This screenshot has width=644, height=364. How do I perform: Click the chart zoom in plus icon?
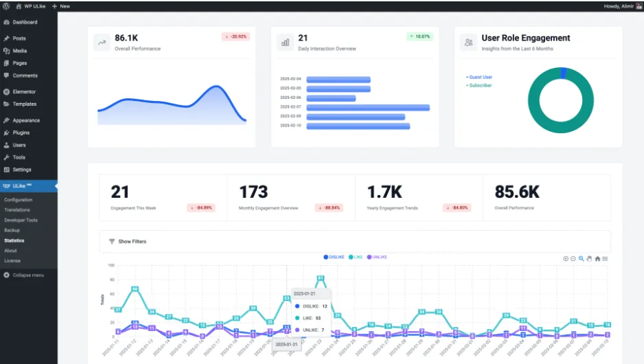[566, 258]
